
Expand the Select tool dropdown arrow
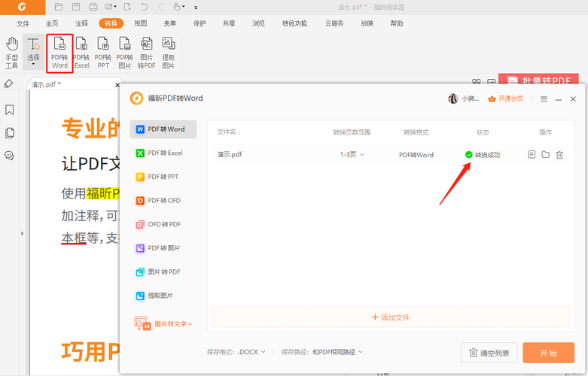(33, 65)
